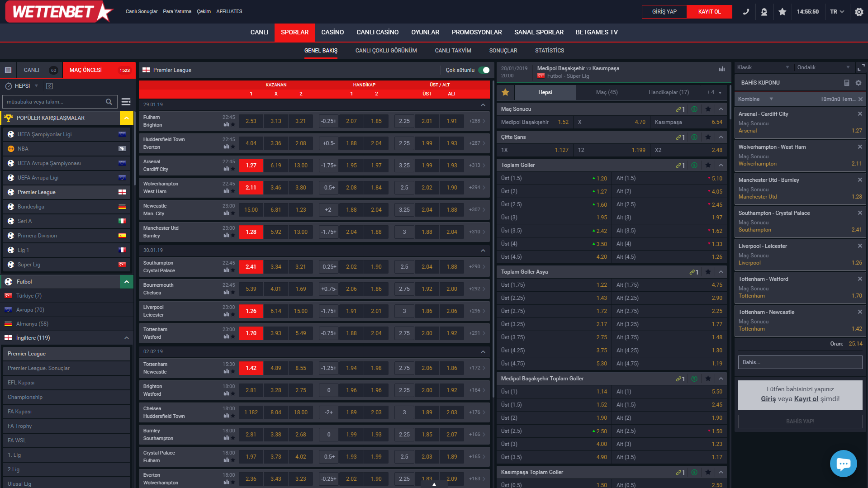Click the phone contact icon in header
Viewport: 868px width, 488px height.
click(x=746, y=12)
